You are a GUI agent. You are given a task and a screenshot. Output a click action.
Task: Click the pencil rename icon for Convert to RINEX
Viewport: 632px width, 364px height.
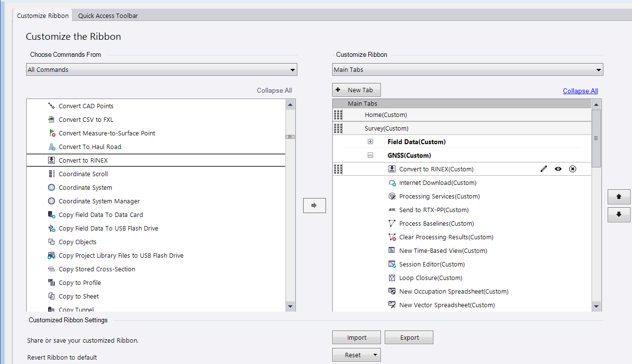click(544, 169)
